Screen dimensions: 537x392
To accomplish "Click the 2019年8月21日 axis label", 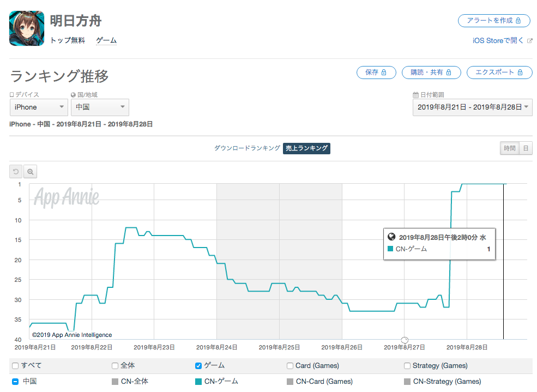I will pyautogui.click(x=35, y=347).
